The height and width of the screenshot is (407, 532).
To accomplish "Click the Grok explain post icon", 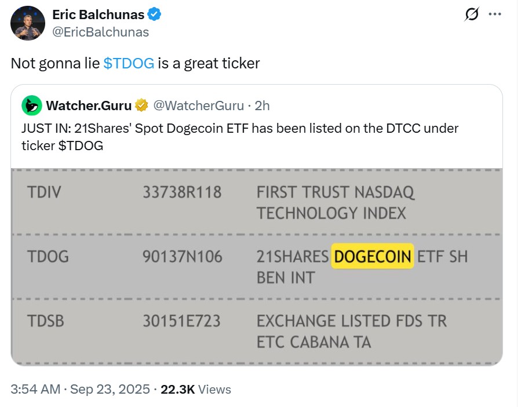I will pos(472,15).
